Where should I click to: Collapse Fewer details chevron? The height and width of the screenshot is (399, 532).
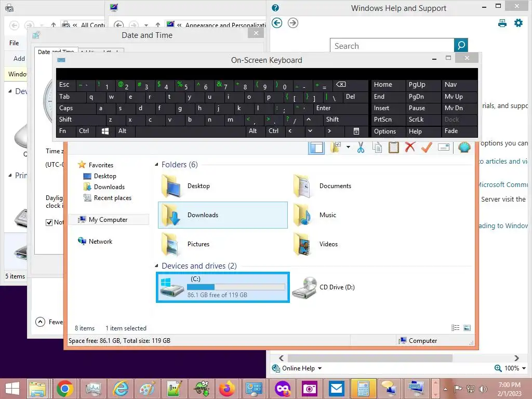(40, 322)
